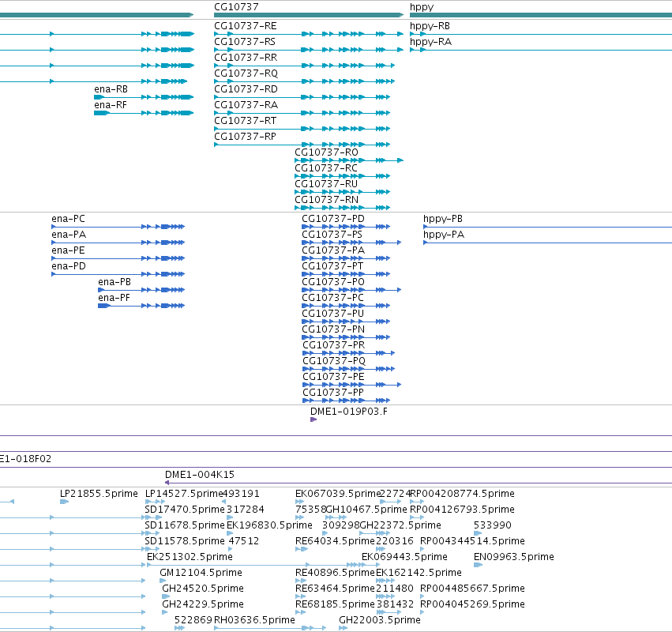Click the DME1-004K15 clone label
672x632 pixels.
pos(199,475)
